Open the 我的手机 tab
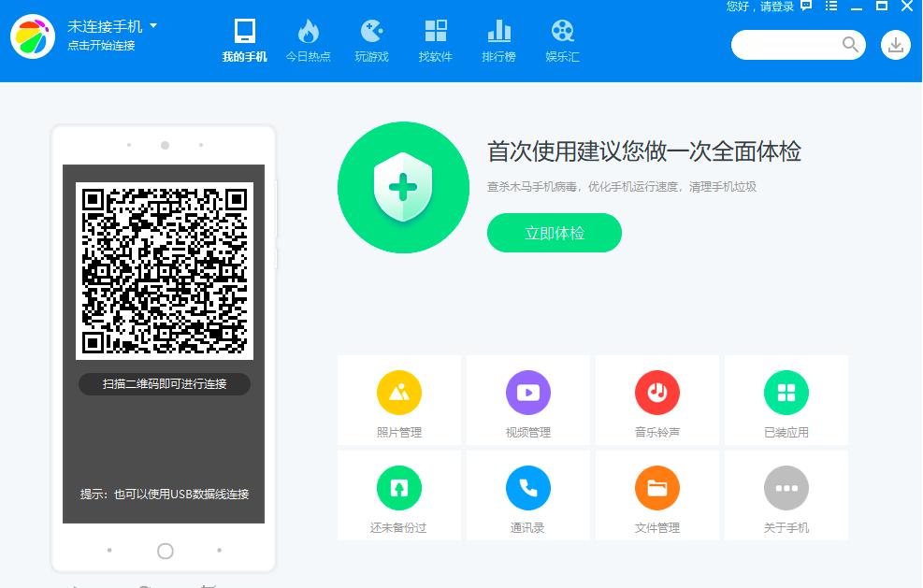923x588 pixels. coord(244,40)
